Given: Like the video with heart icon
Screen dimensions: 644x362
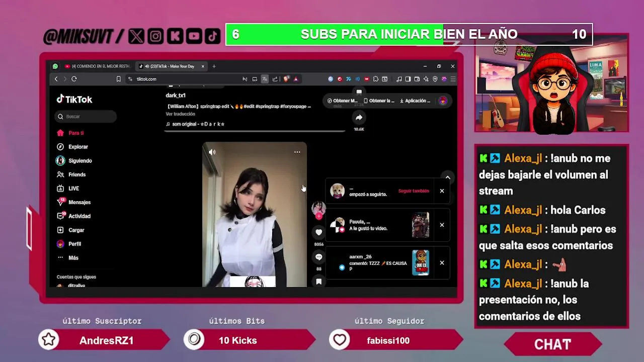Looking at the screenshot, I should [x=318, y=232].
